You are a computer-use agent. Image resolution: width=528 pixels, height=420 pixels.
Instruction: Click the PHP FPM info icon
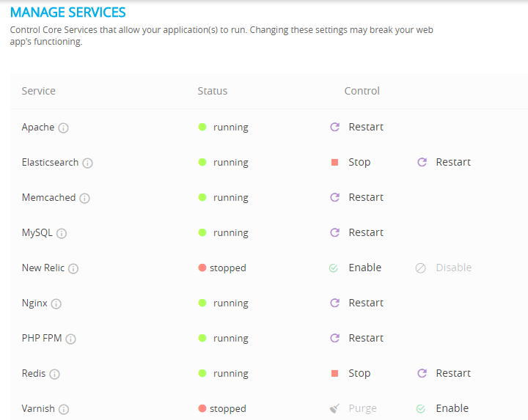point(71,339)
